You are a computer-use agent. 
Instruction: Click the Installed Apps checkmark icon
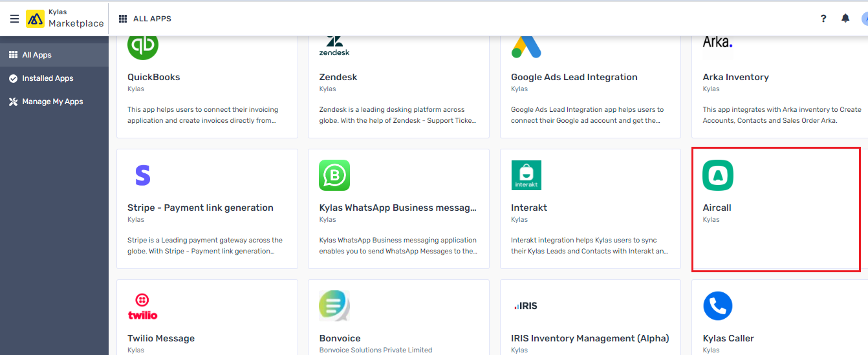[13, 78]
